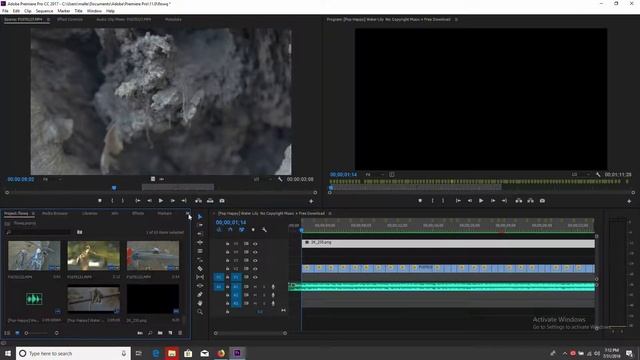Select the Track Select Backward tool
Image resolution: width=640 pixels, height=360 pixels.
pyautogui.click(x=200, y=234)
